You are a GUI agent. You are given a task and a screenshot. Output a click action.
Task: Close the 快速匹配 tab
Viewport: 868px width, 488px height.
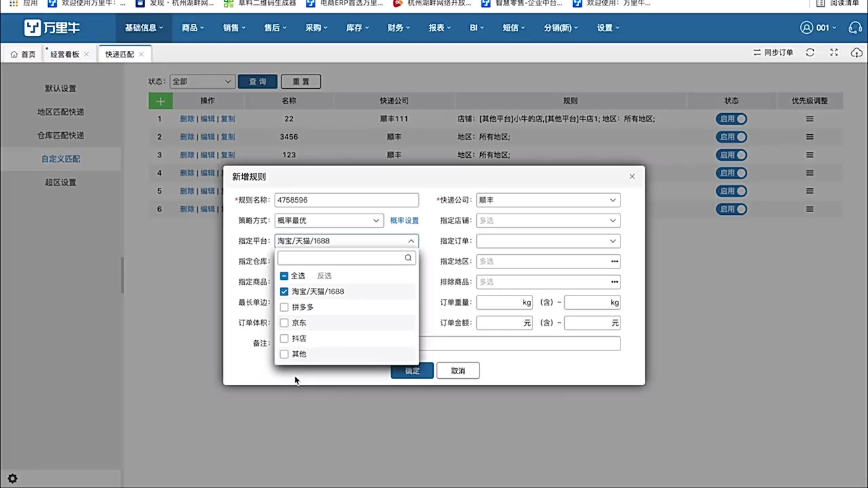pos(141,54)
